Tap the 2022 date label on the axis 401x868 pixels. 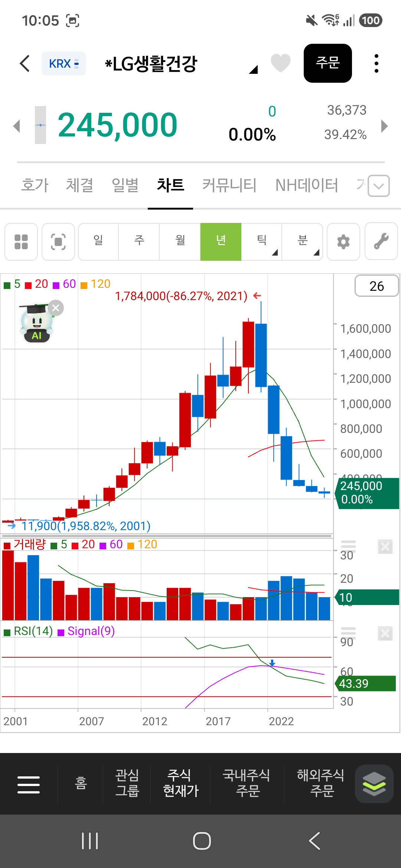pyautogui.click(x=281, y=721)
